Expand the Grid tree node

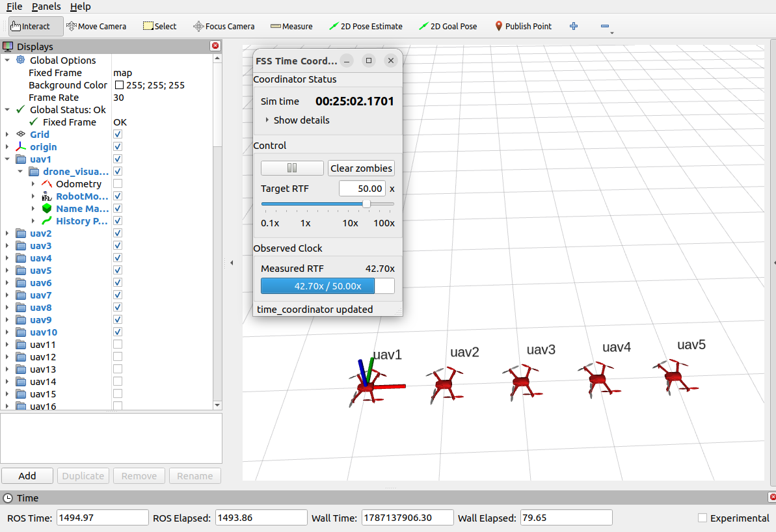[x=7, y=134]
